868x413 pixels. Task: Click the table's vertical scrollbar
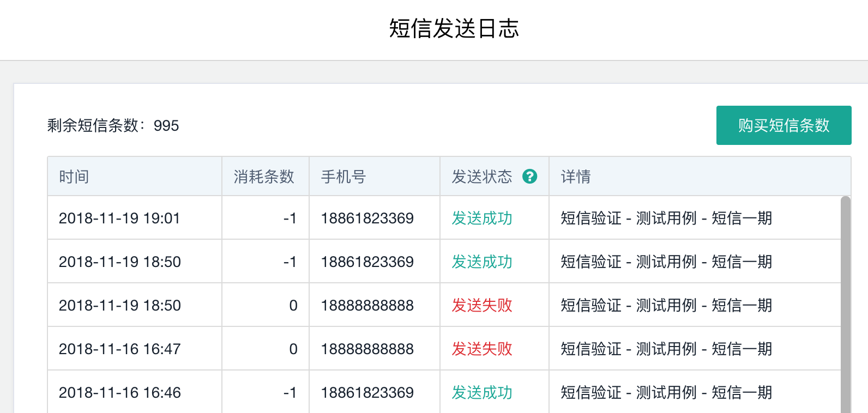(x=846, y=305)
